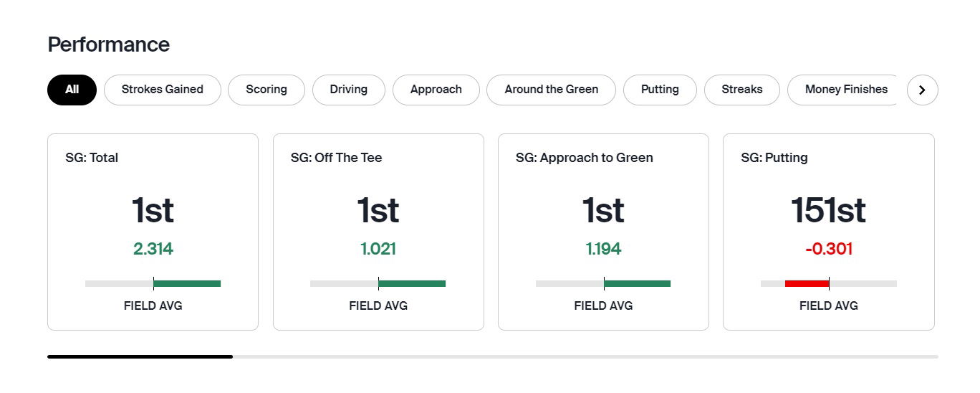Click the right chevron arrow to scroll filters
The width and height of the screenshot is (980, 393).
tap(922, 90)
